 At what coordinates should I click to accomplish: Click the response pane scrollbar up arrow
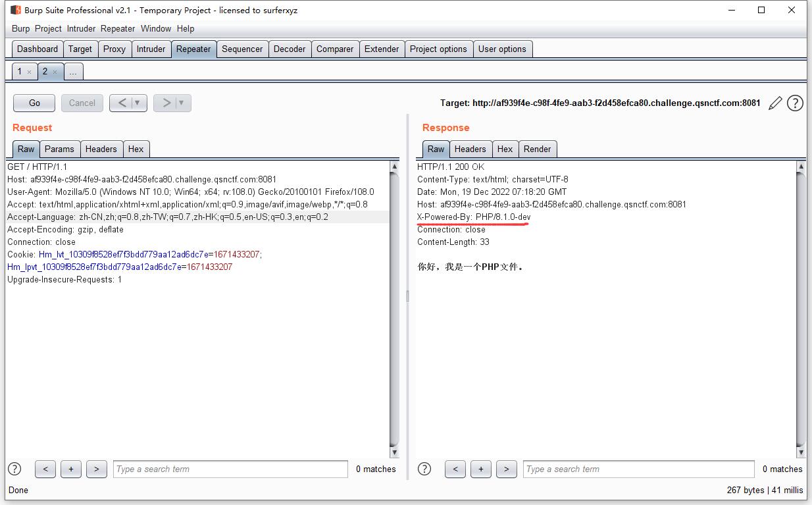pyautogui.click(x=801, y=167)
